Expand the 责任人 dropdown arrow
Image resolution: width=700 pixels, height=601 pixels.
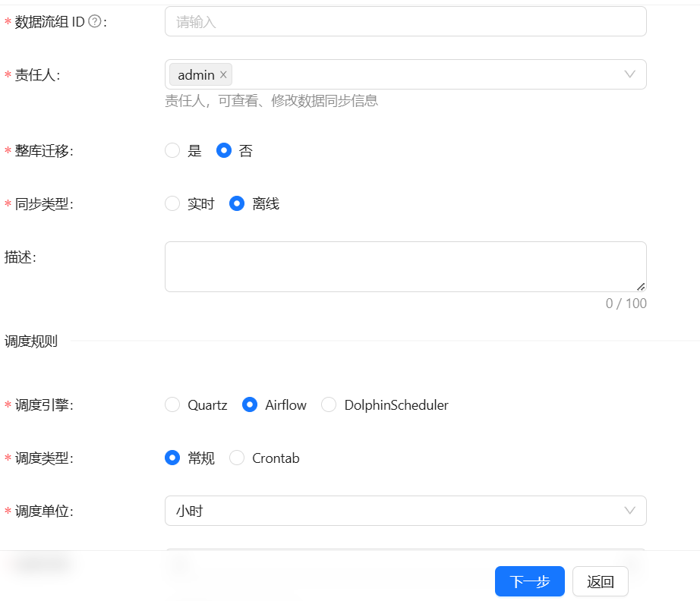coord(629,74)
